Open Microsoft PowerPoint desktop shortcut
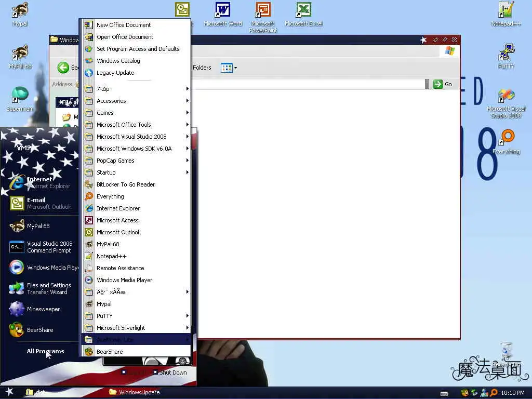This screenshot has height=399, width=532. point(263,18)
